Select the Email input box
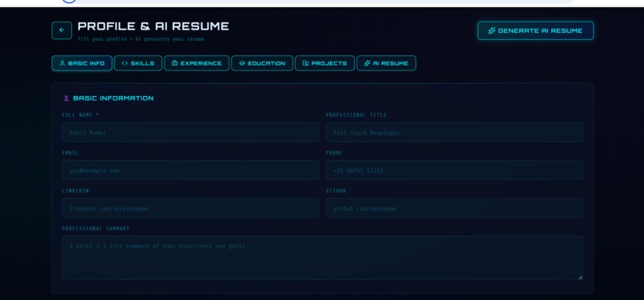Viewport: 644px width, 300px height. [x=191, y=170]
